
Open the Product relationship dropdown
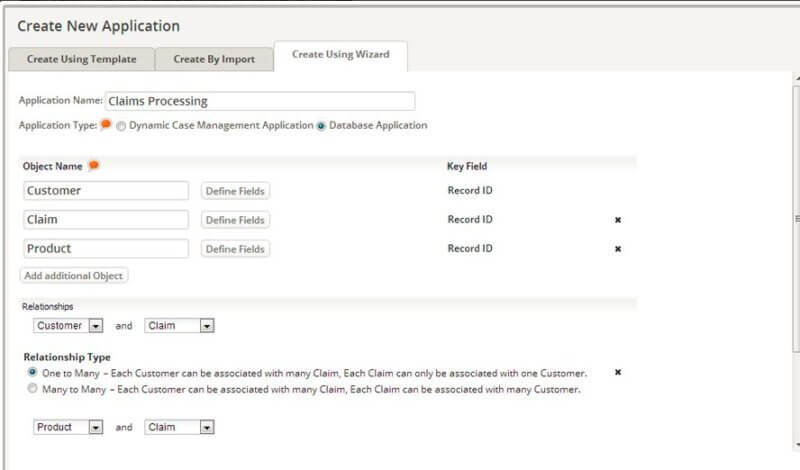coord(67,427)
